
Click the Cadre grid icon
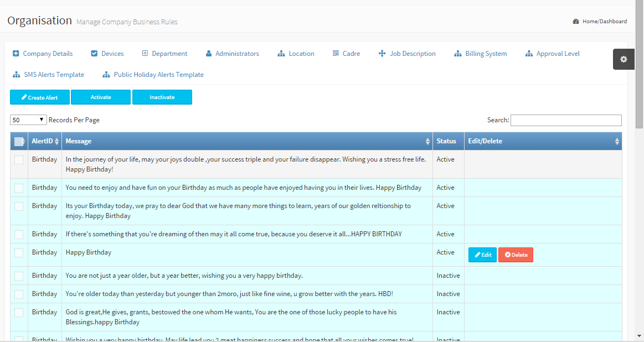[x=336, y=54]
